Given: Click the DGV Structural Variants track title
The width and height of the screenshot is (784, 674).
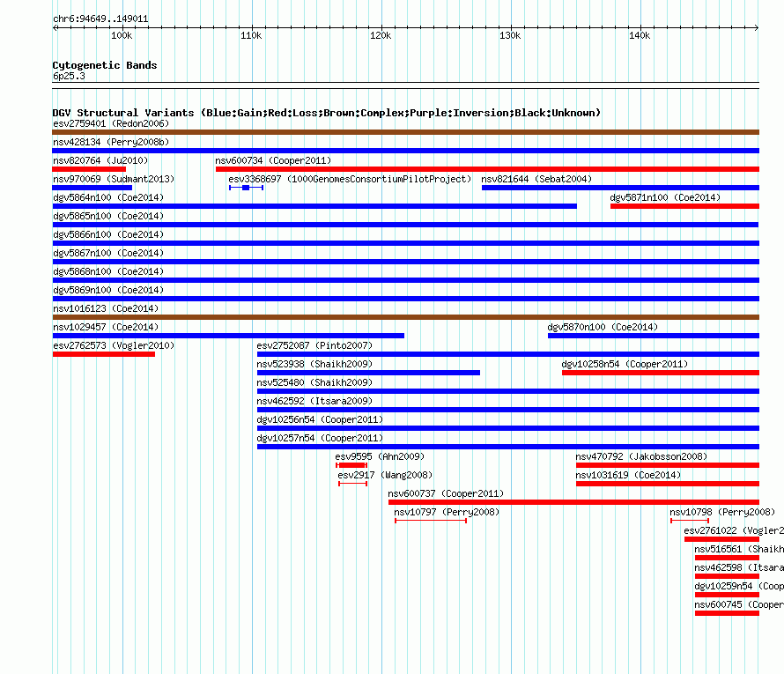Looking at the screenshot, I should click(x=327, y=113).
